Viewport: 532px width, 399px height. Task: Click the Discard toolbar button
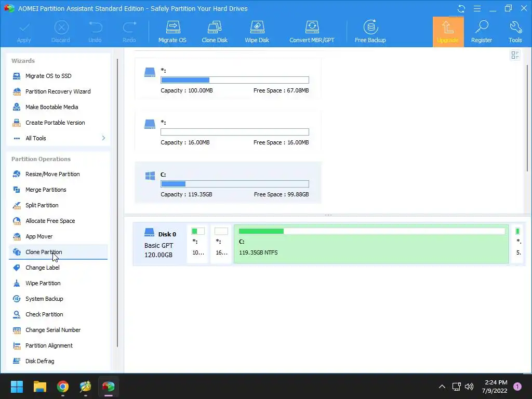click(61, 32)
